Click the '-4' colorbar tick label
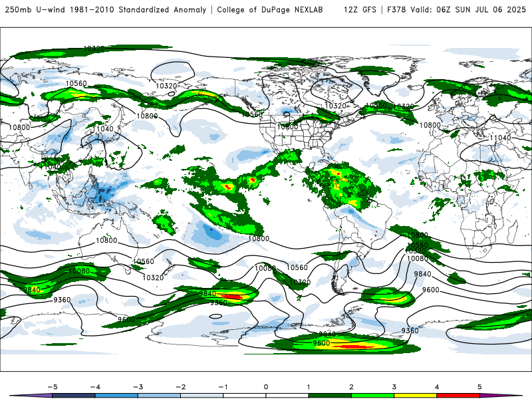This screenshot has width=532, height=399. [95, 387]
